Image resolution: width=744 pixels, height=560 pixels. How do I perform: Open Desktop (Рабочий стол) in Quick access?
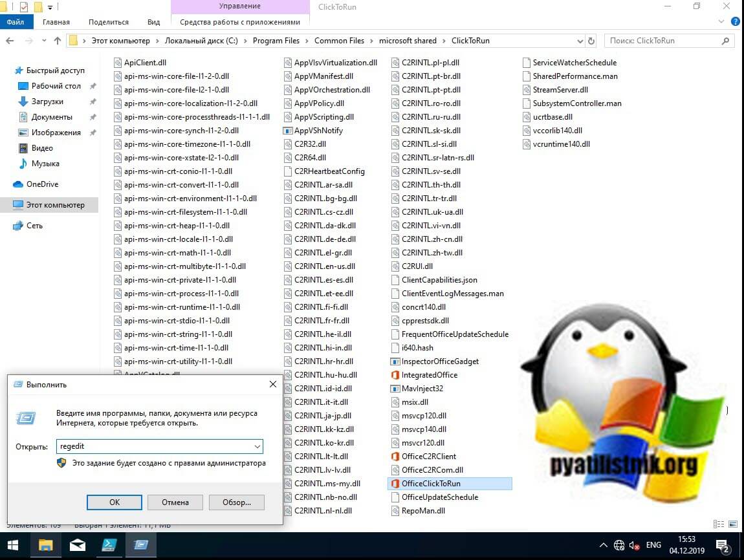coord(56,86)
